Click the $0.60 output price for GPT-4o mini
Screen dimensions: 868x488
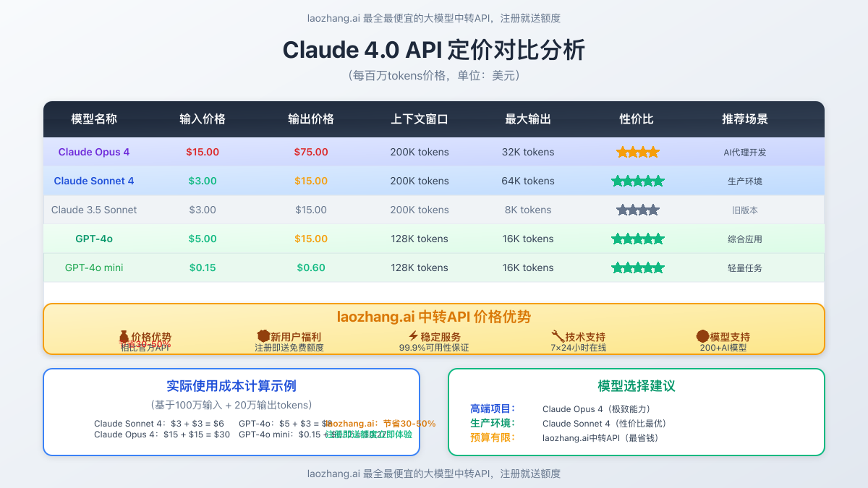pos(311,267)
